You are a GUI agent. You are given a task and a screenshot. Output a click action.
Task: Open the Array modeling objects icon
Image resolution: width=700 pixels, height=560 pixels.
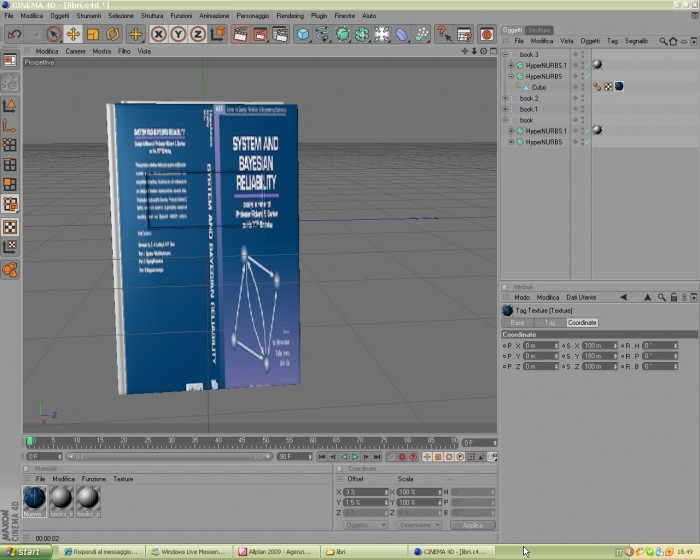[362, 34]
